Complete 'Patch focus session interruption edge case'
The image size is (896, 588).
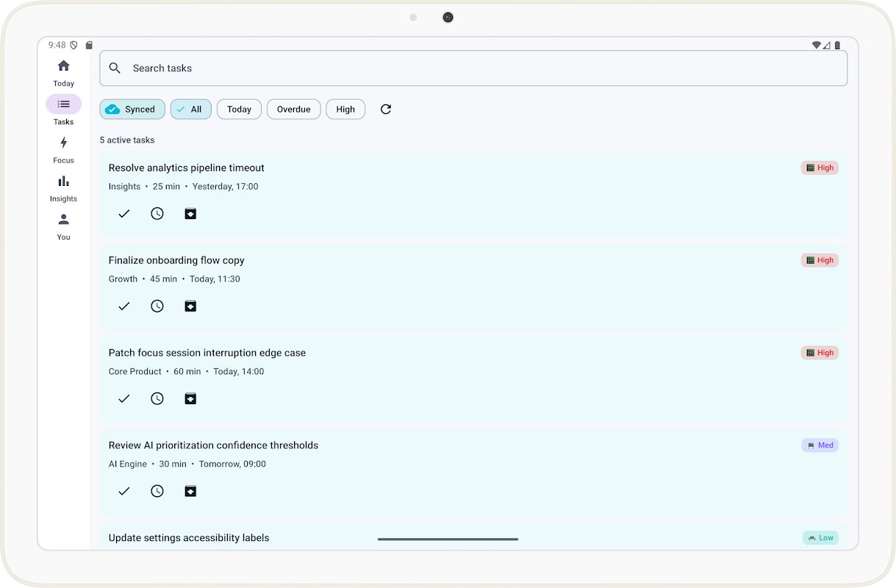[124, 399]
